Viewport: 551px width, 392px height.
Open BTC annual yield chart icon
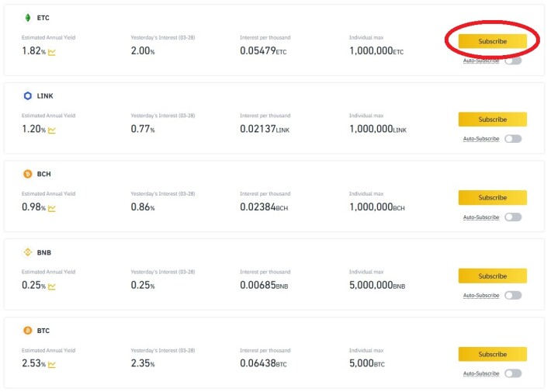52,364
